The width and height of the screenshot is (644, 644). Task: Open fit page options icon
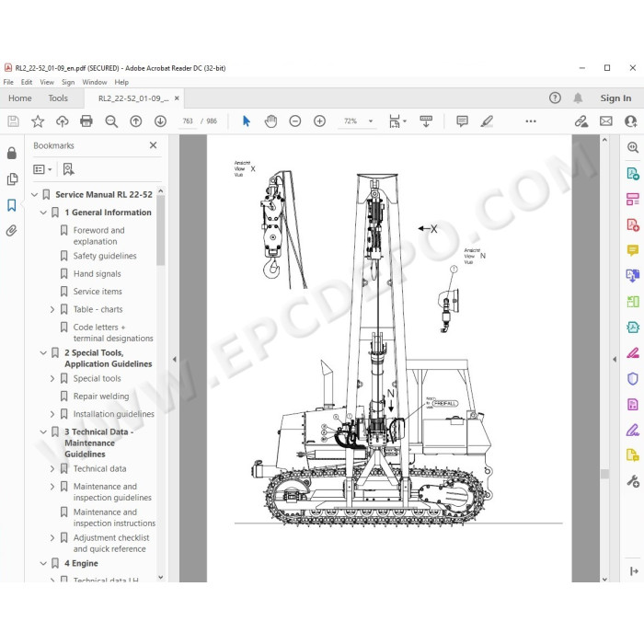(x=397, y=121)
